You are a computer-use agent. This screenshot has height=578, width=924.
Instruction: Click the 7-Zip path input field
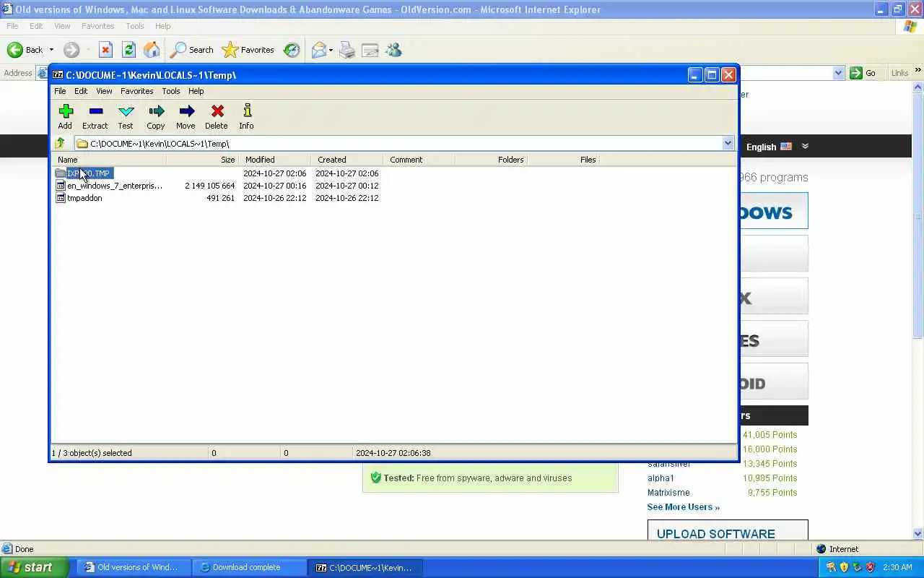398,143
